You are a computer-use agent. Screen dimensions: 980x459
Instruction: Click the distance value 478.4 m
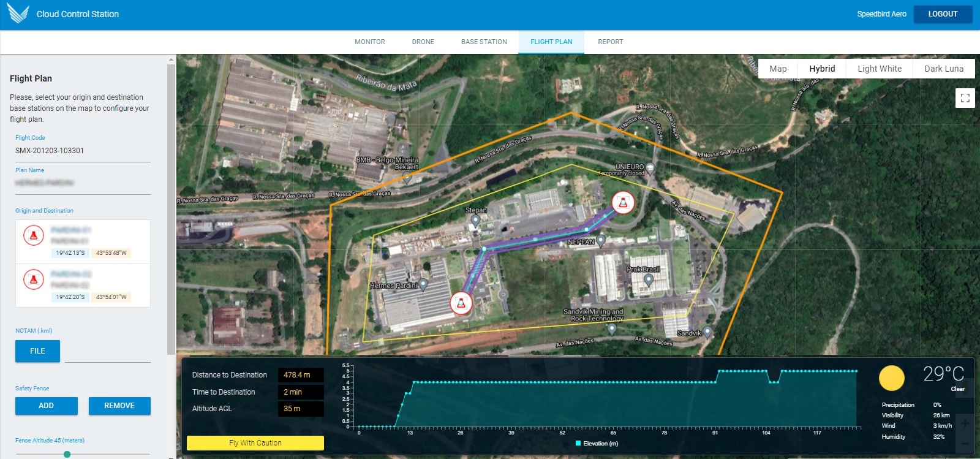tap(300, 375)
